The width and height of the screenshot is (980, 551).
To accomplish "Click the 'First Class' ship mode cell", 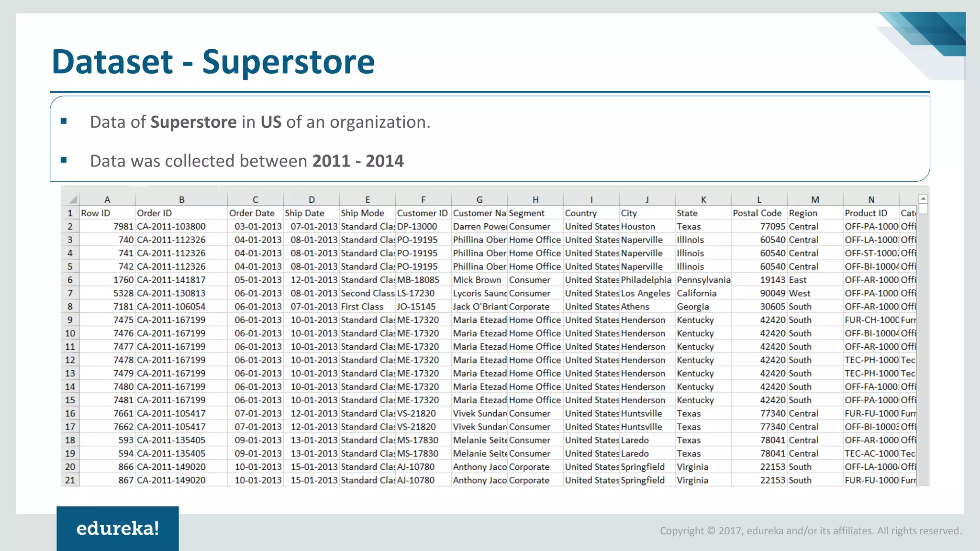I will click(367, 307).
